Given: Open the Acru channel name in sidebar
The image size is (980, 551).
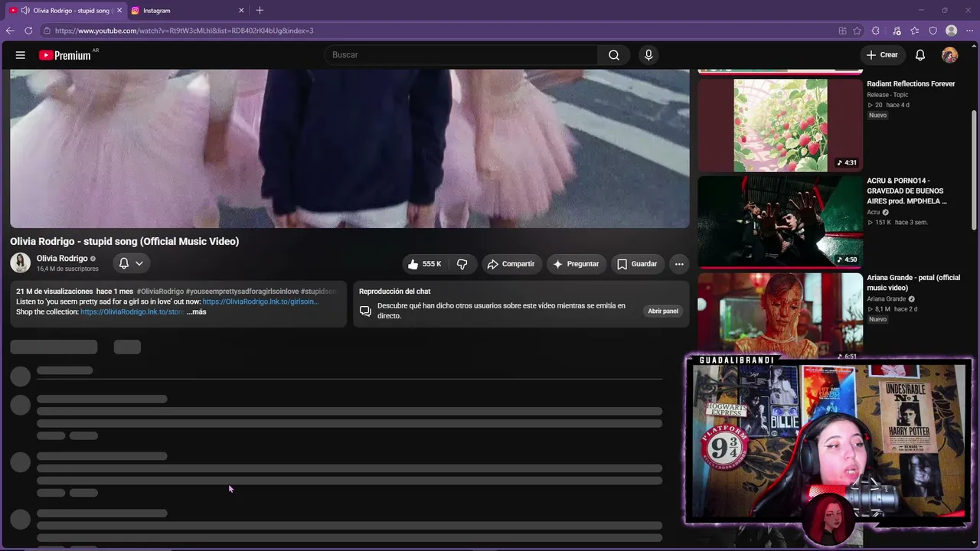Looking at the screenshot, I should [874, 212].
